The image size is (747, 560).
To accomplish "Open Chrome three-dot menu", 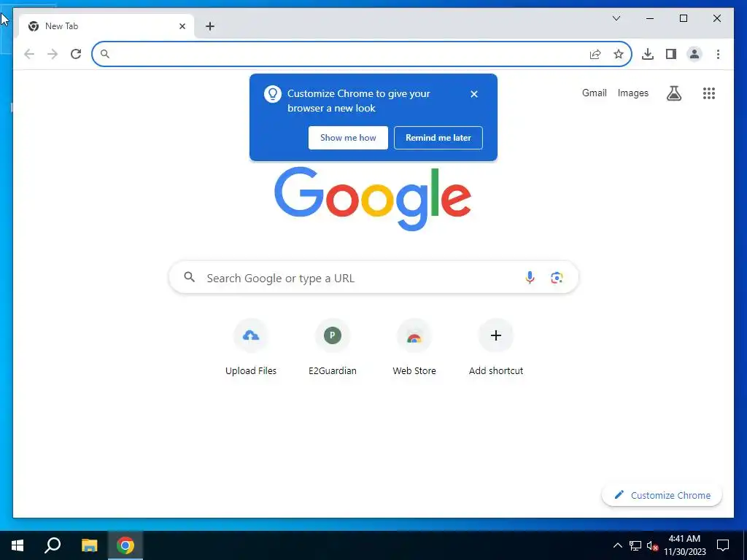I will pyautogui.click(x=718, y=54).
